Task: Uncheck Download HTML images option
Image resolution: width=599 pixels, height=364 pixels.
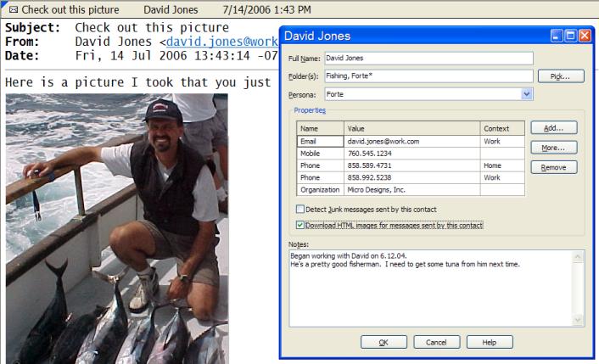Action: click(300, 225)
